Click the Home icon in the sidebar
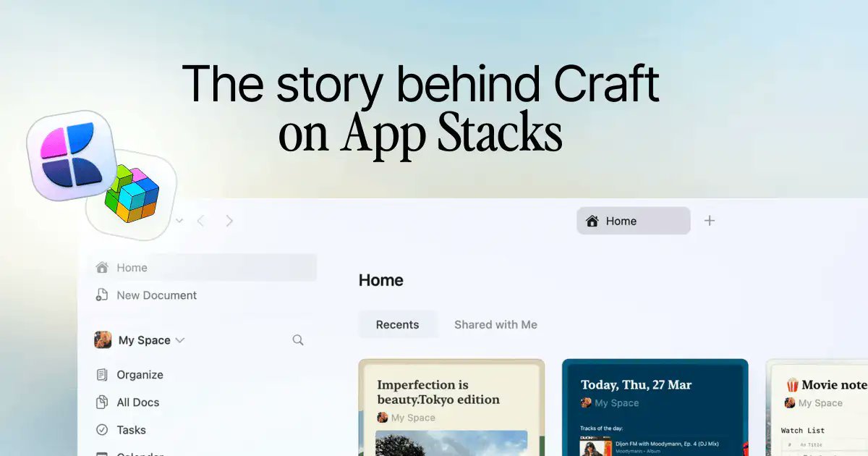This screenshot has width=868, height=456. tap(102, 267)
